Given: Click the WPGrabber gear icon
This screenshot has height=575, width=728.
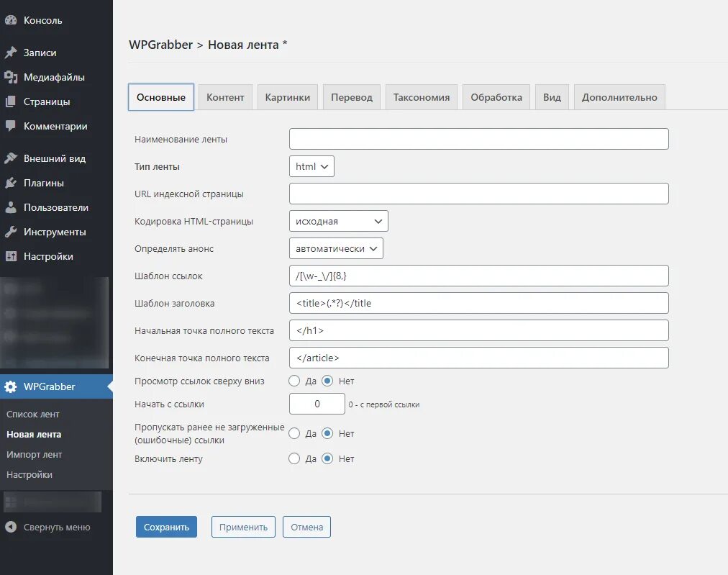Looking at the screenshot, I should (x=11, y=386).
